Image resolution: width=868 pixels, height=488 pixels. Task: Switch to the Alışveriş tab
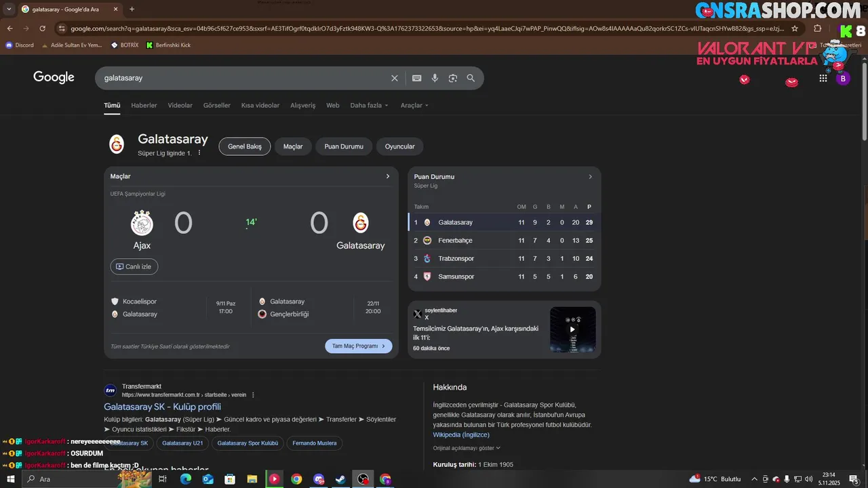point(303,105)
